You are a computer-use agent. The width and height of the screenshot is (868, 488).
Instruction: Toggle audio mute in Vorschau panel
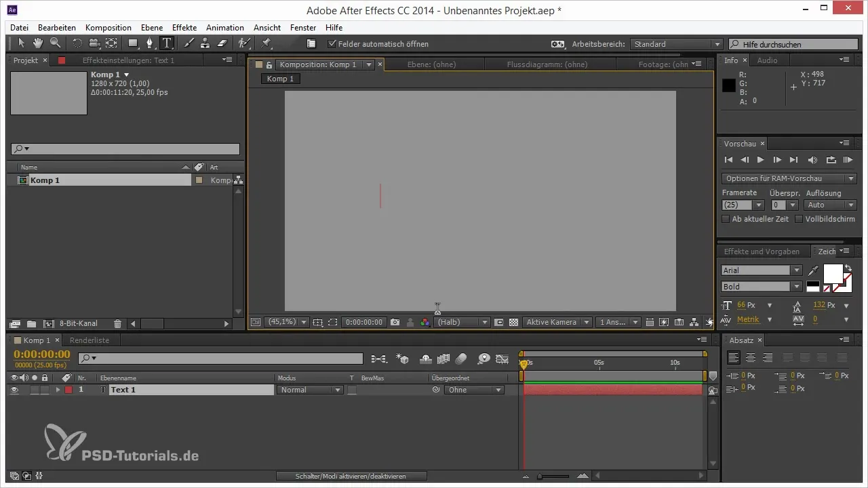pyautogui.click(x=813, y=160)
